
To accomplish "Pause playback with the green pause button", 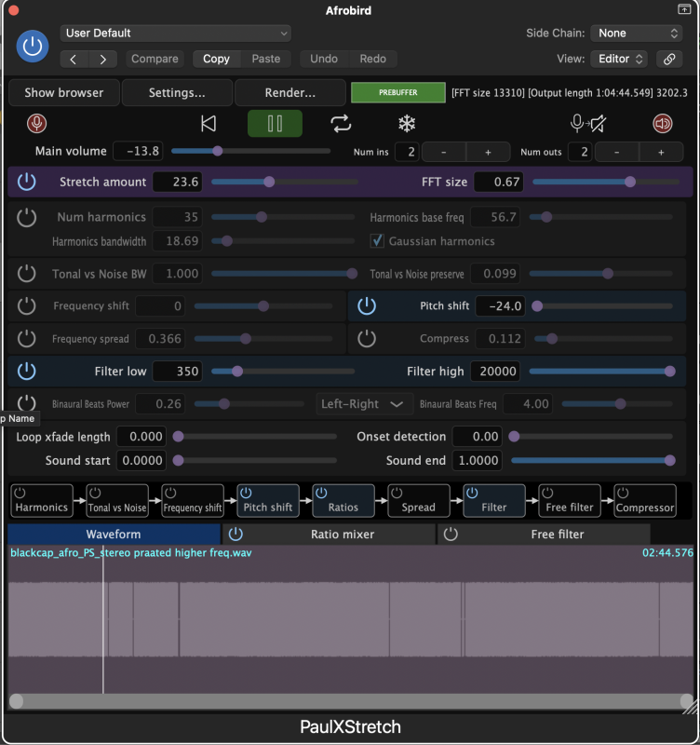I will (x=275, y=124).
